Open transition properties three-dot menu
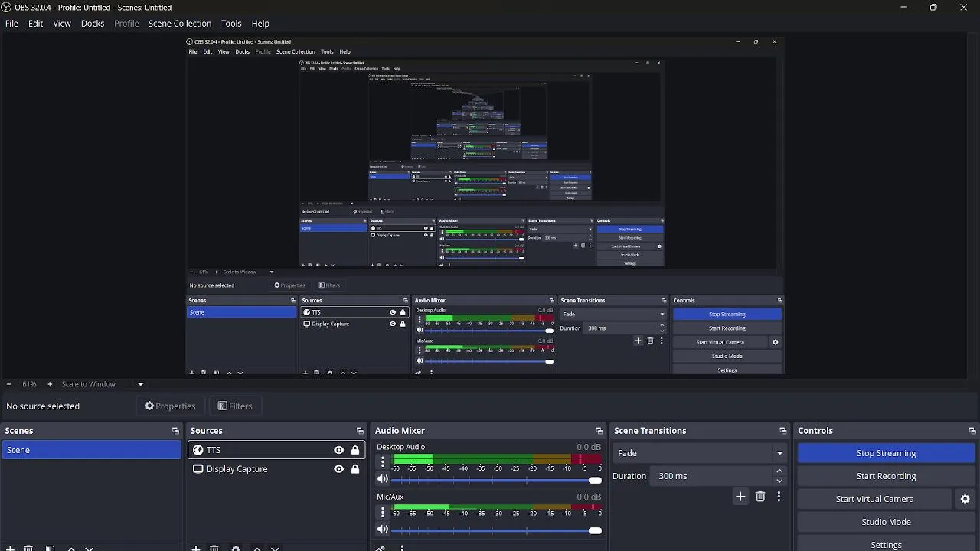The height and width of the screenshot is (551, 980). pos(779,497)
